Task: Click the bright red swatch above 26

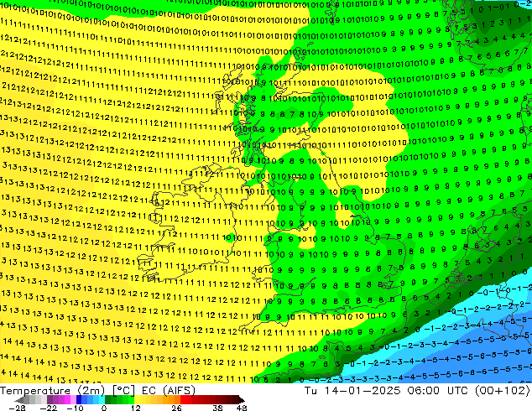Action: (183, 400)
